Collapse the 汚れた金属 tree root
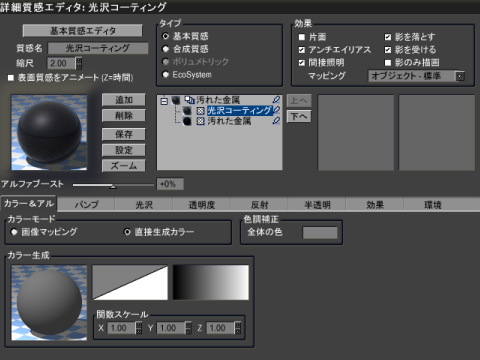Screen dimensions: 480x360 pos(164,101)
